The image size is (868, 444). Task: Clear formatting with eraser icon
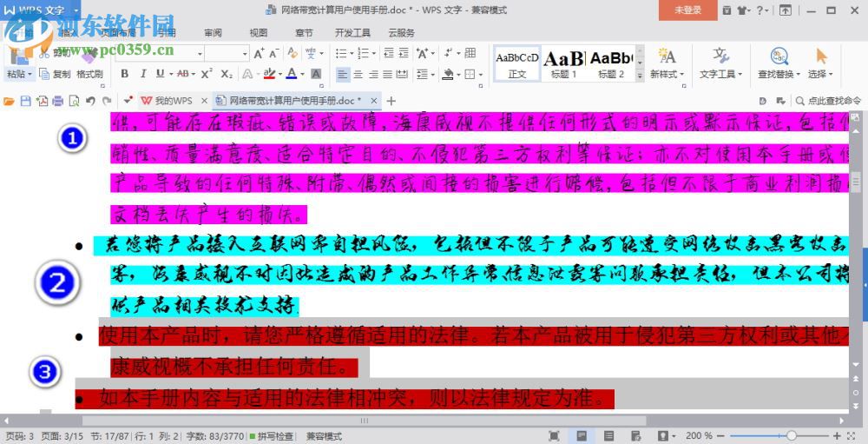click(x=293, y=53)
